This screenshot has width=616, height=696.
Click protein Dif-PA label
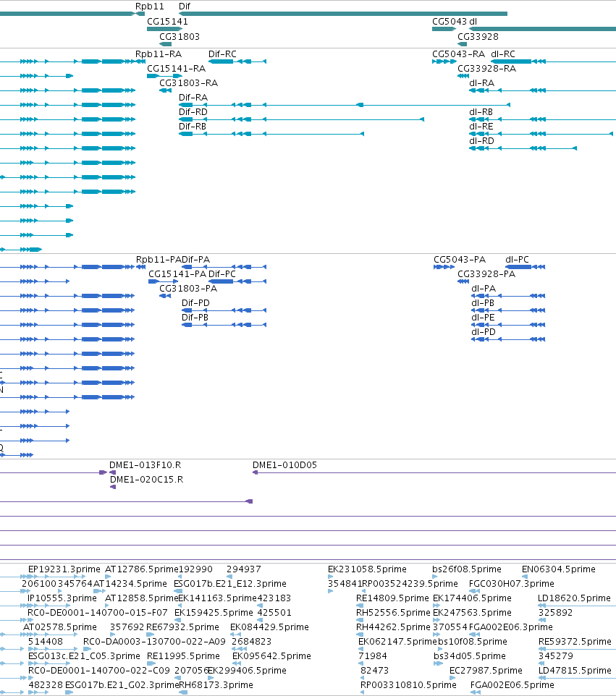pos(196,259)
